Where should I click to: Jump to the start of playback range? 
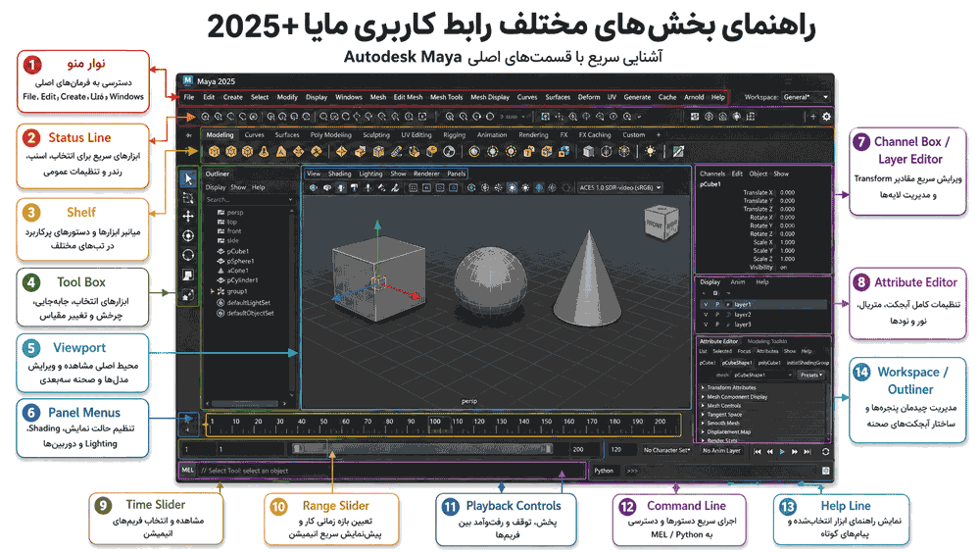(x=758, y=451)
